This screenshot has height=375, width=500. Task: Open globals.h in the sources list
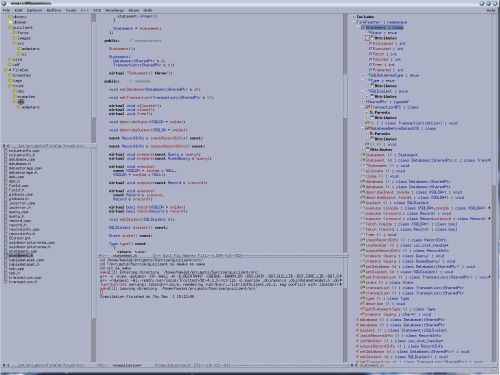[x=18, y=199]
